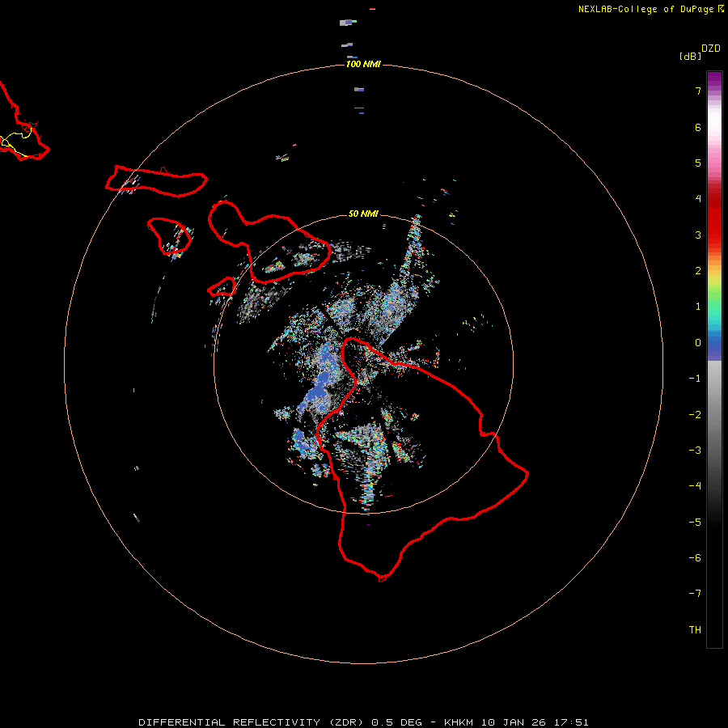Viewport: 728px width, 728px height.
Task: Click the -7 dB value on scale
Action: (x=695, y=594)
